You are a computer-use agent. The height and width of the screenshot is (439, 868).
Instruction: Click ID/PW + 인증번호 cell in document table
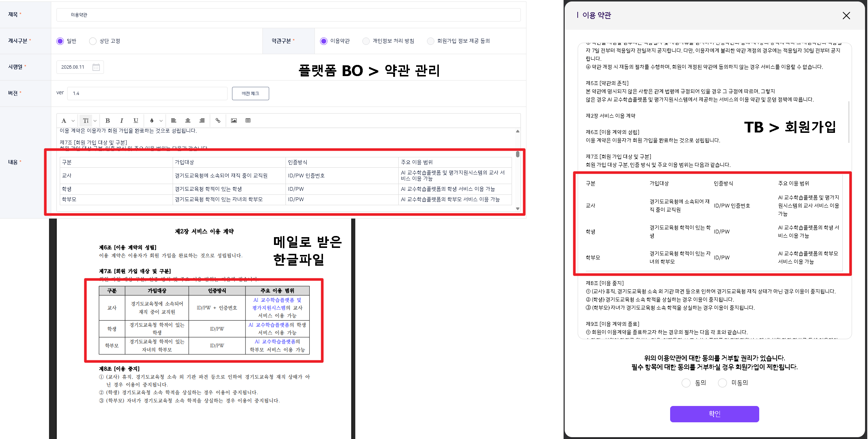point(217,308)
